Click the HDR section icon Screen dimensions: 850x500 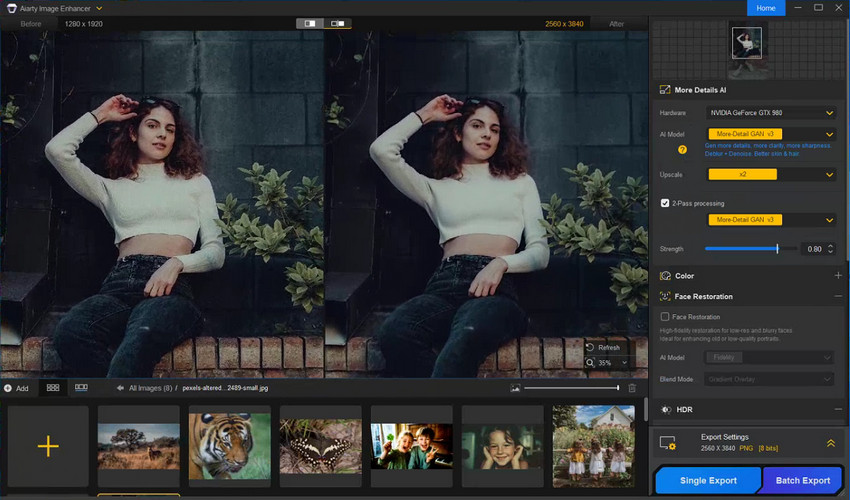pos(666,409)
